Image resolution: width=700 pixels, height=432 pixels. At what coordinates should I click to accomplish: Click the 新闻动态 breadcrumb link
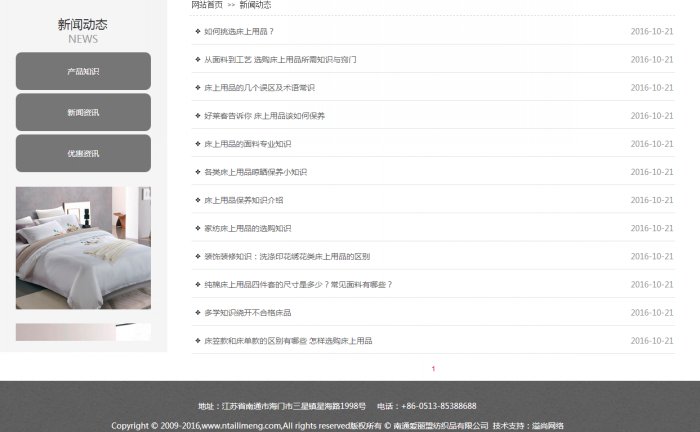coord(255,5)
